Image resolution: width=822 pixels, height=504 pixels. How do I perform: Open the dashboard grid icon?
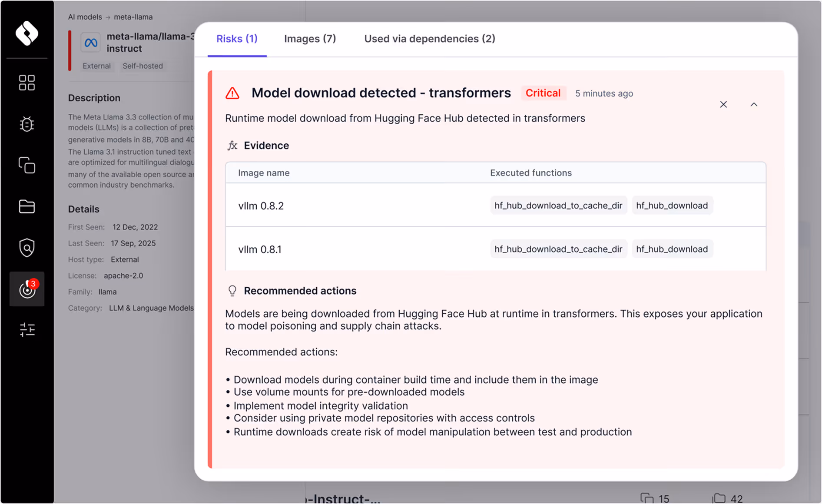[27, 83]
